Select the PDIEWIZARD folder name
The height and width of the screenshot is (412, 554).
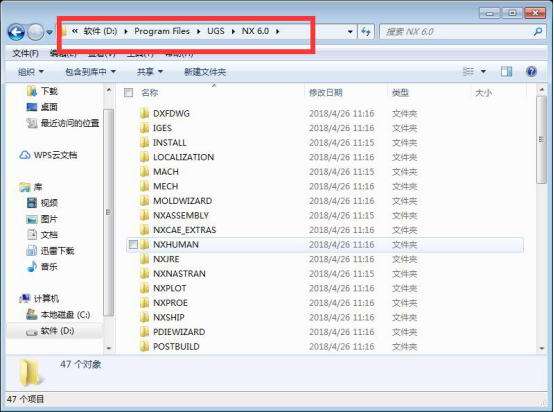179,332
